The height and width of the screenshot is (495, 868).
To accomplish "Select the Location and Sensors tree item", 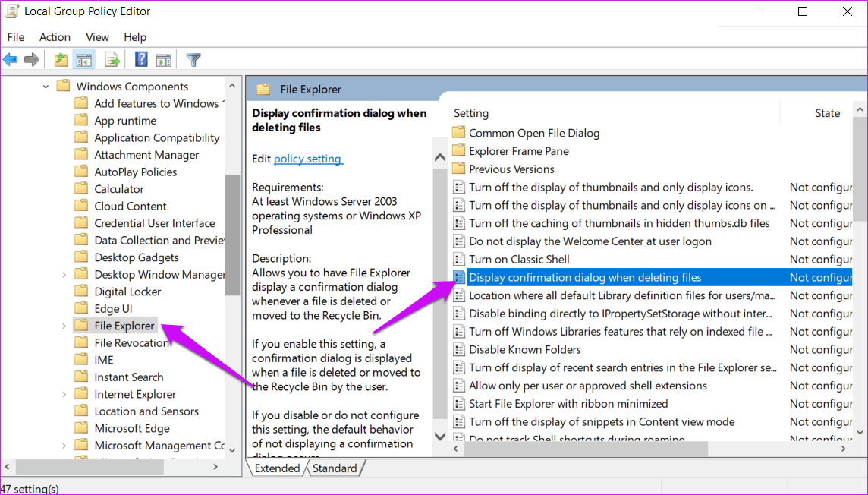I will (146, 411).
